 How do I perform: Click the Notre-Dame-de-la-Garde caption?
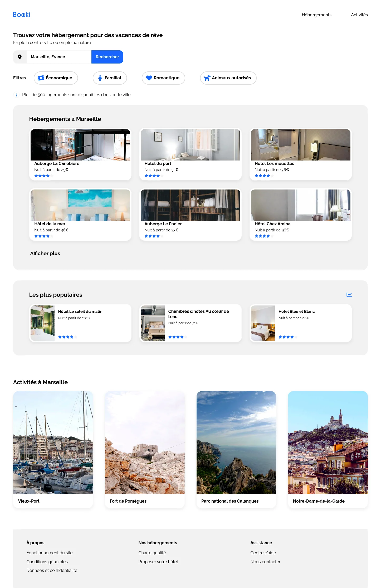coord(319,501)
